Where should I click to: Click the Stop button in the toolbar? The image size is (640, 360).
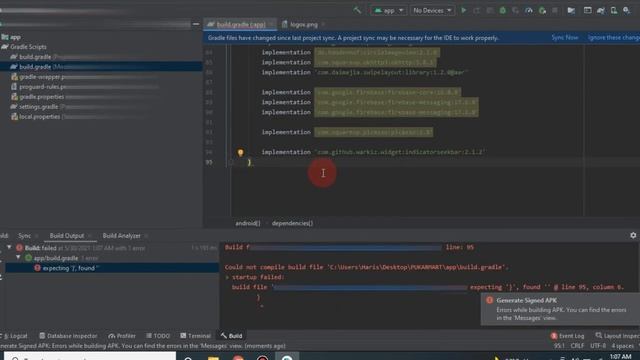point(555,11)
